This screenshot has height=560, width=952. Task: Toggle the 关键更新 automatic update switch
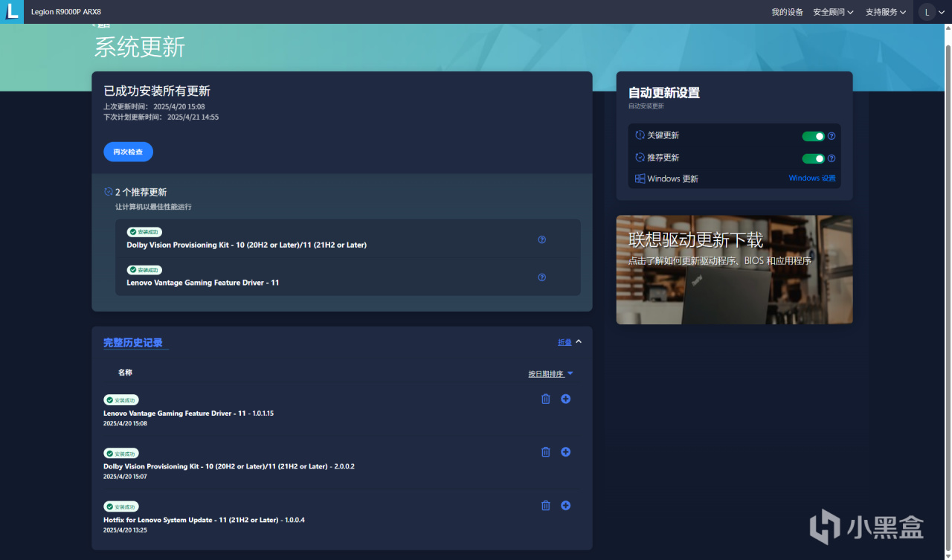click(x=814, y=136)
